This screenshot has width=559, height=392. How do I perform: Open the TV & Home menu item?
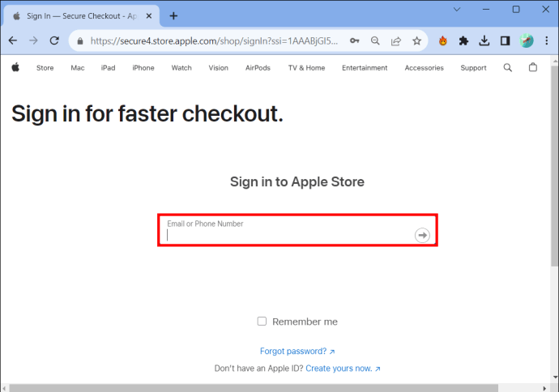coord(306,68)
